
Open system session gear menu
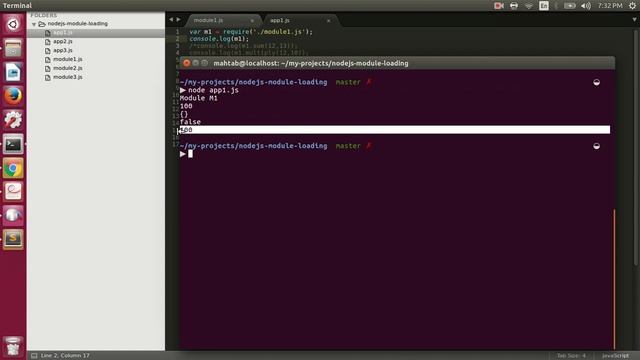click(632, 6)
